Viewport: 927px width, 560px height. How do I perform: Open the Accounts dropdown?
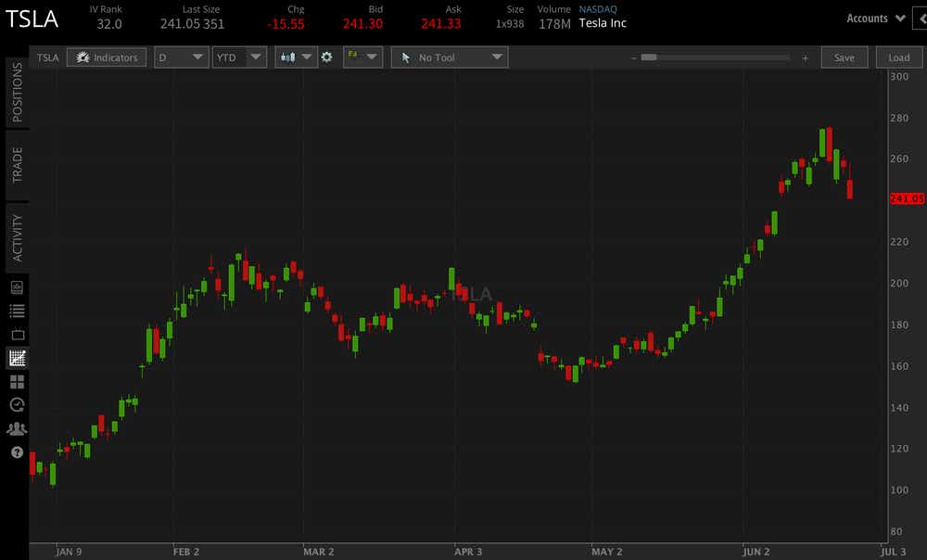pyautogui.click(x=876, y=19)
